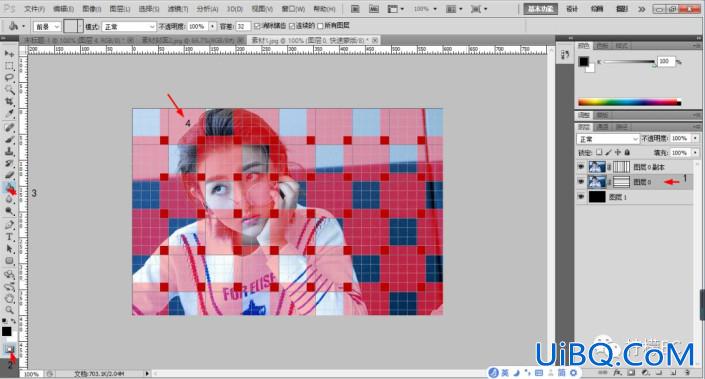
Task: Select the Type (T) tool
Action: [9, 237]
